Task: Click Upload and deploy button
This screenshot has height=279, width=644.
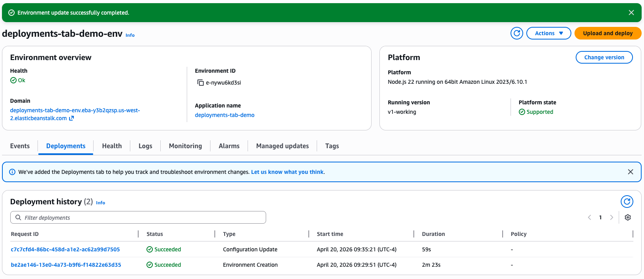Action: tap(608, 33)
